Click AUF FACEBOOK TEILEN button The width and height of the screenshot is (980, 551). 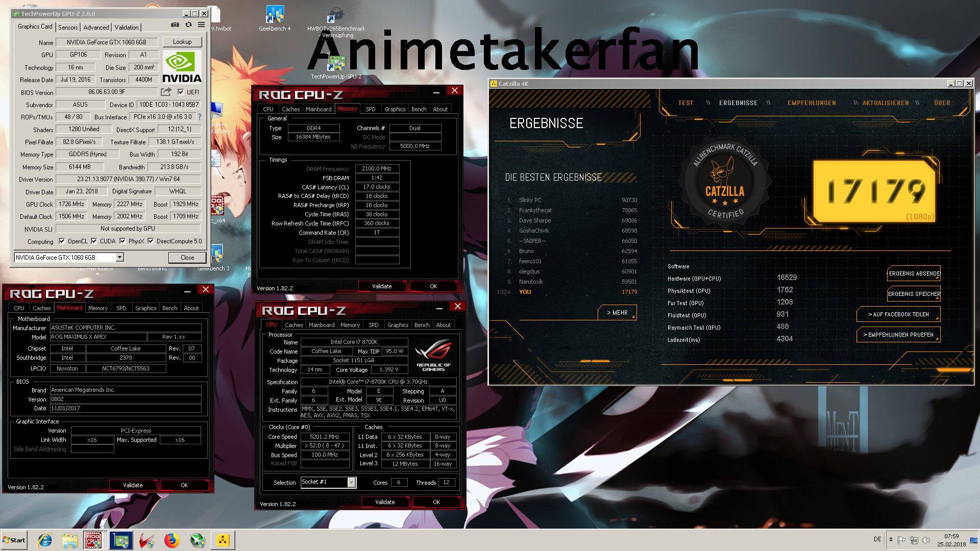click(x=898, y=314)
